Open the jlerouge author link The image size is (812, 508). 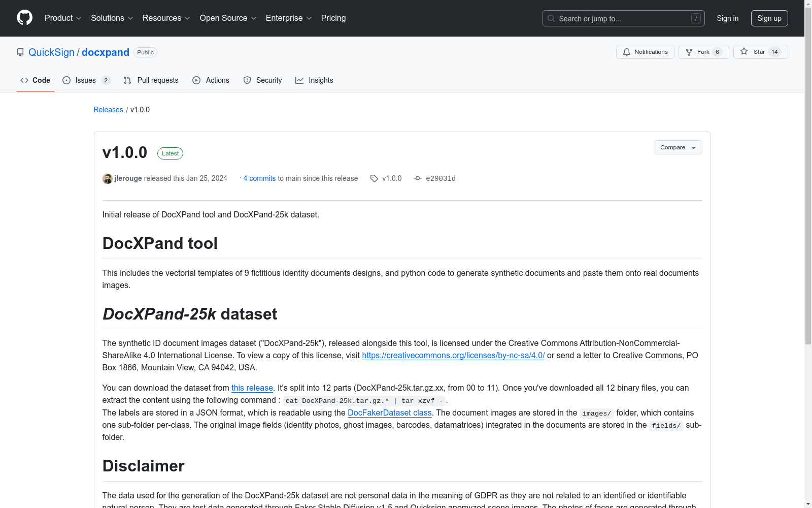click(128, 178)
